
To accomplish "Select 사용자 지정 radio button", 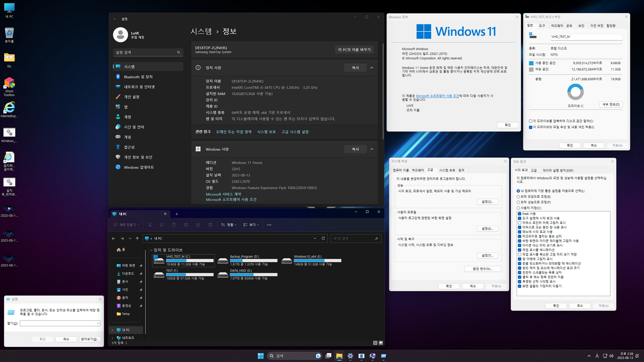I will pos(518,208).
